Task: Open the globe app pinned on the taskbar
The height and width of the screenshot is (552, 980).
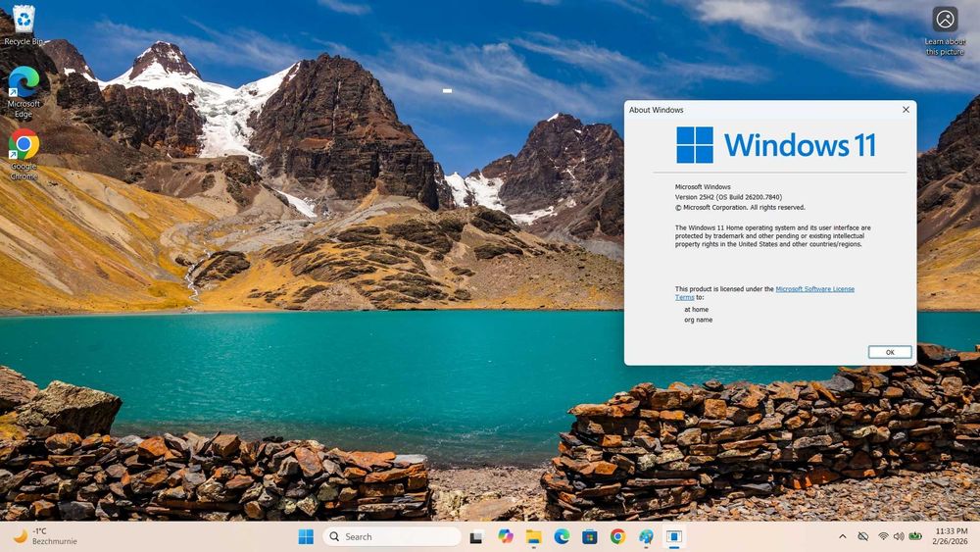Action: 646,536
